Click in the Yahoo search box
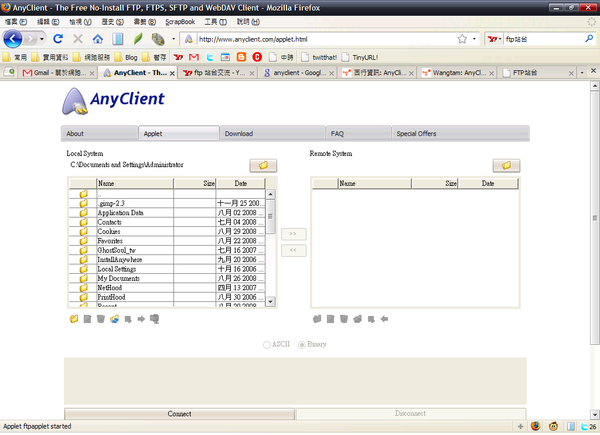The width and height of the screenshot is (600, 435). (x=543, y=39)
